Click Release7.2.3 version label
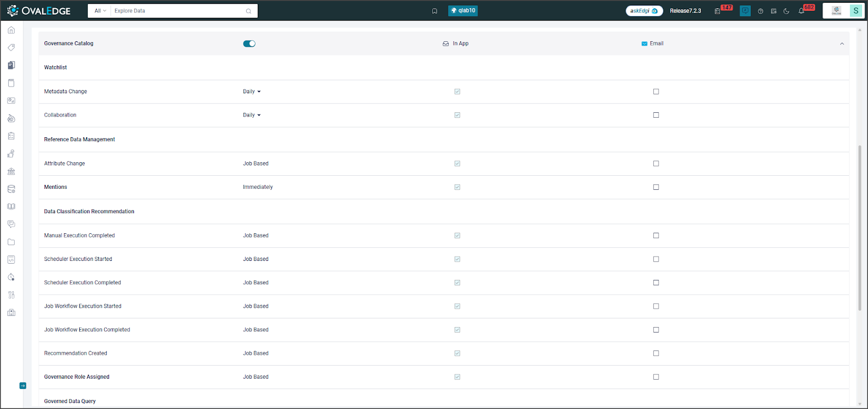Viewport: 868px width, 409px height. click(685, 11)
